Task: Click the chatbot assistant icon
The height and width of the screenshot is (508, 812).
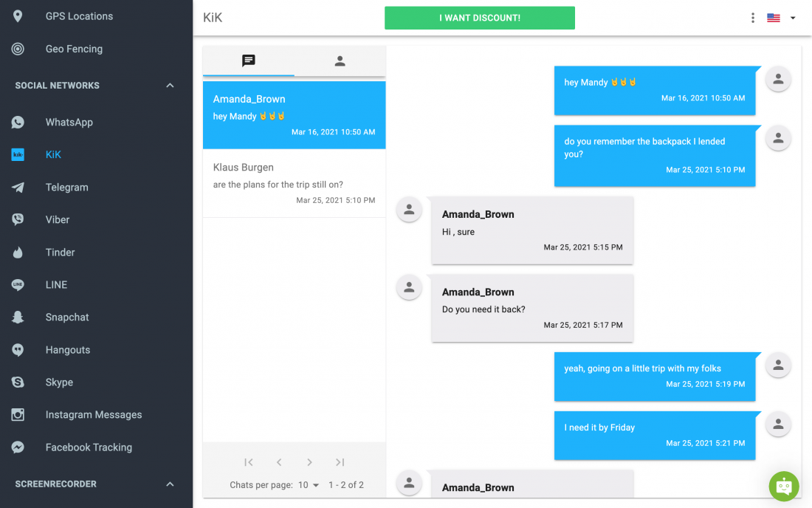Action: click(x=783, y=487)
